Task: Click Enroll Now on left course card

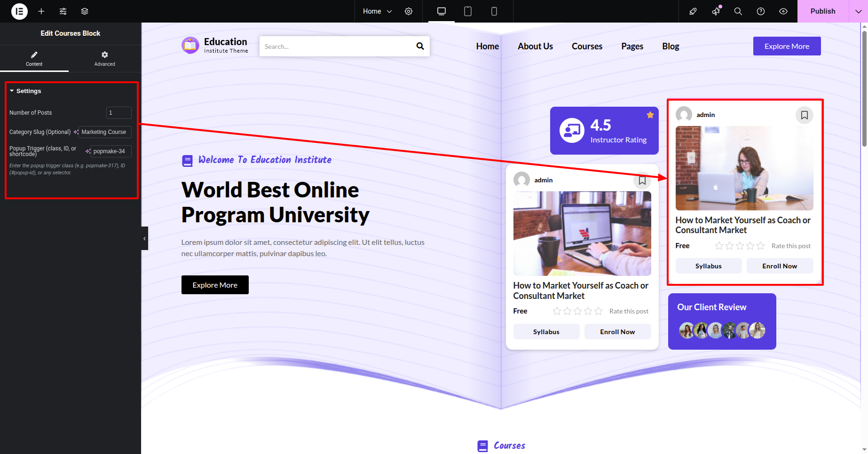Action: (617, 332)
